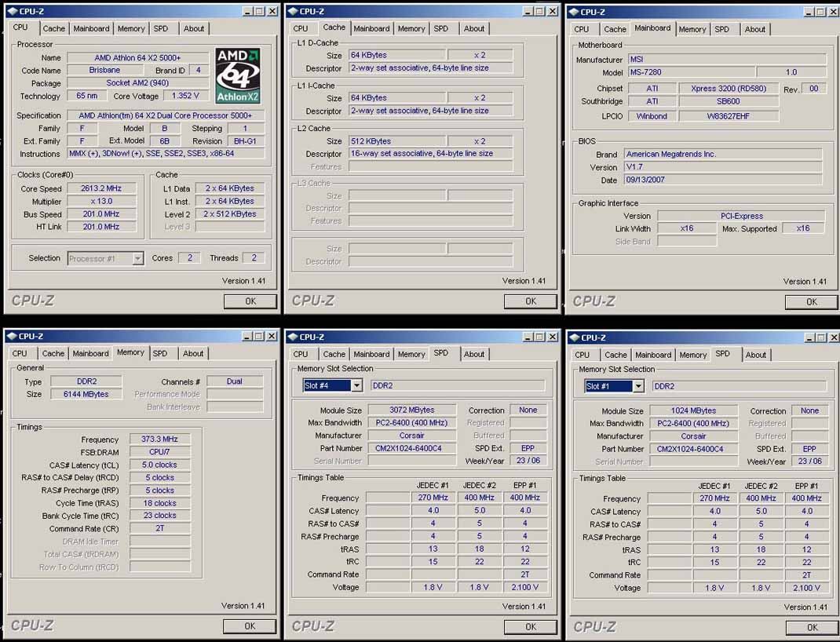Click the '1.352 V' core voltage value
The image size is (840, 642).
point(185,96)
